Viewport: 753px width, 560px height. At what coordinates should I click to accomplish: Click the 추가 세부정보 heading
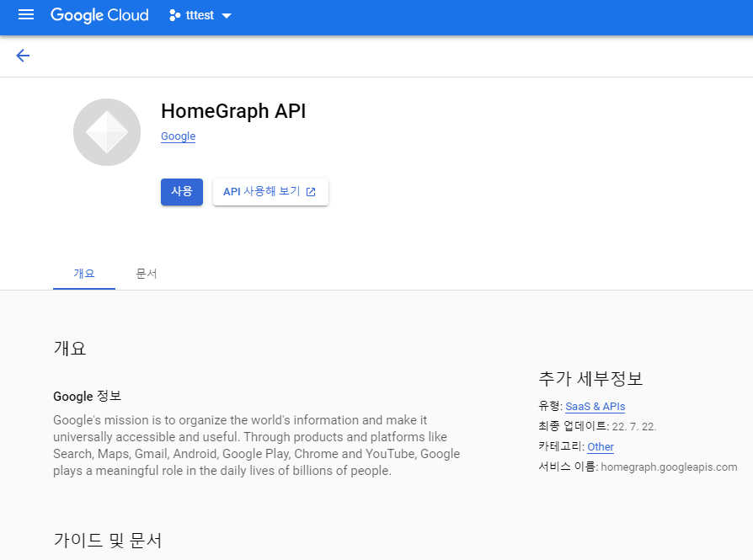pyautogui.click(x=590, y=378)
